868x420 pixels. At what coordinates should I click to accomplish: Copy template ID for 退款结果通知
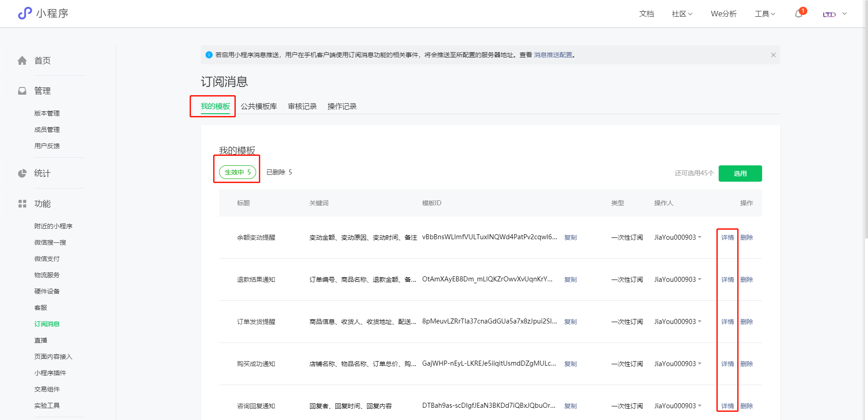point(570,280)
